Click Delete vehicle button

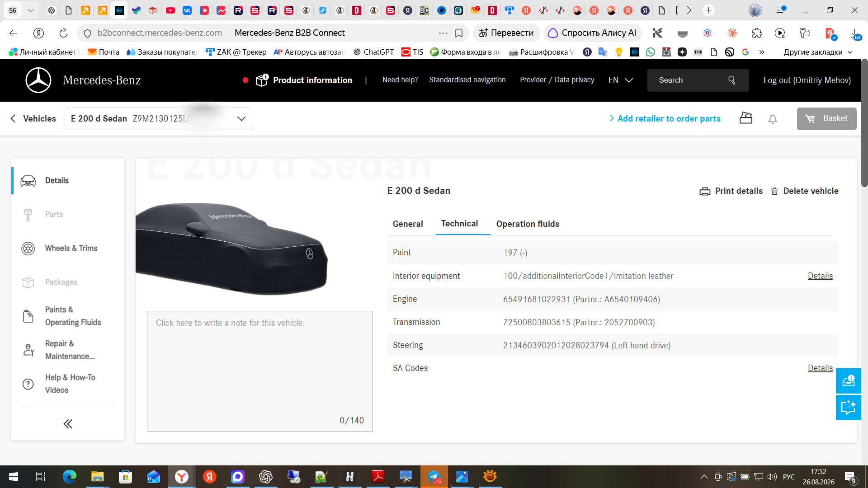(805, 191)
